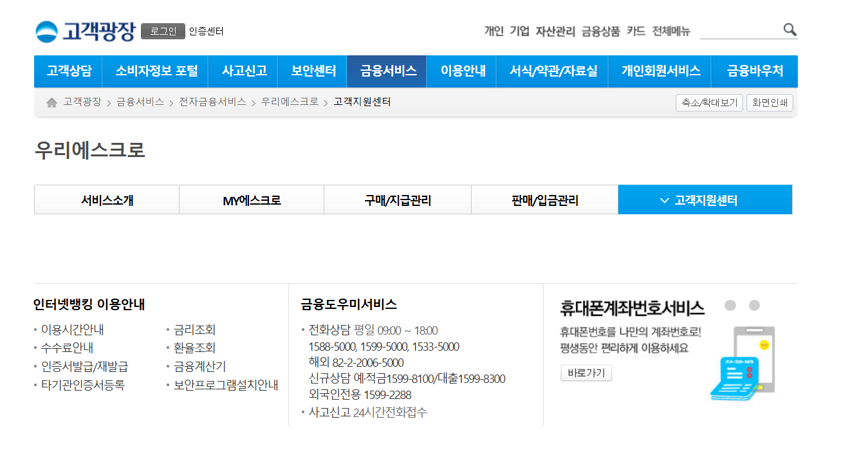
Task: Open the 수수료안내 link
Action: [x=67, y=348]
